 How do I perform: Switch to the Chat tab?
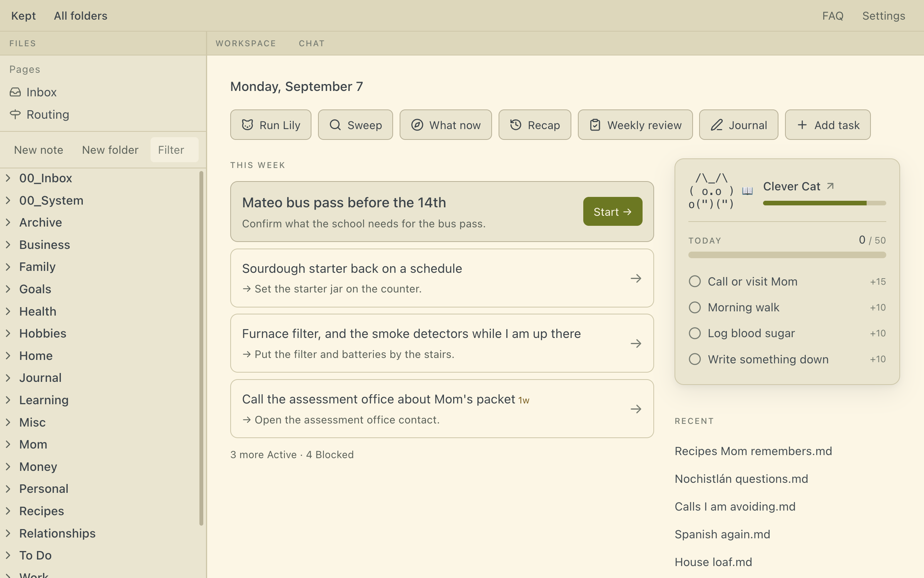312,44
